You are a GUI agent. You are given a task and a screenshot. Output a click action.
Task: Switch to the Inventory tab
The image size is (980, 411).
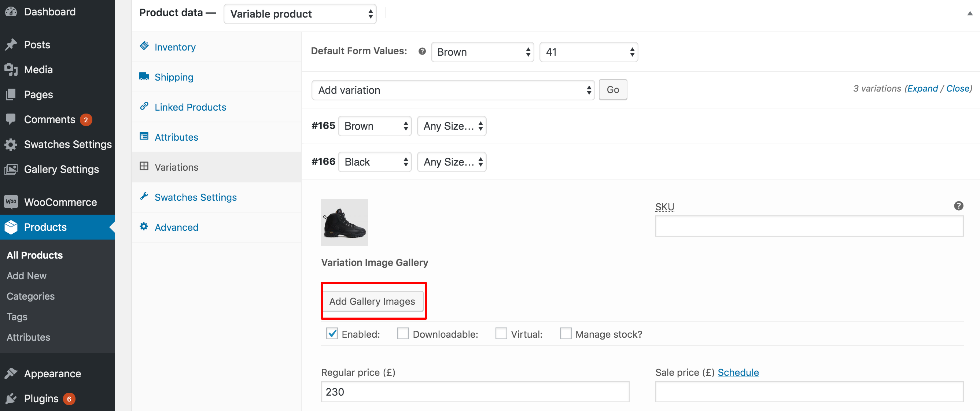[x=217, y=47]
